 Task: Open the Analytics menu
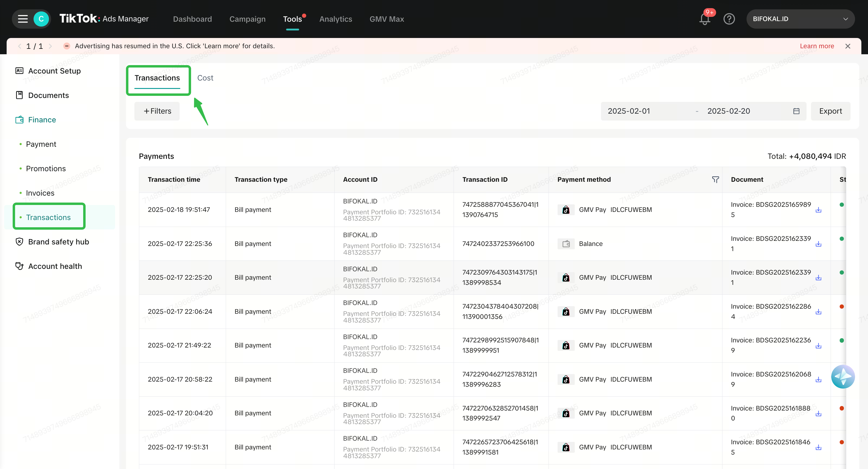click(x=335, y=19)
